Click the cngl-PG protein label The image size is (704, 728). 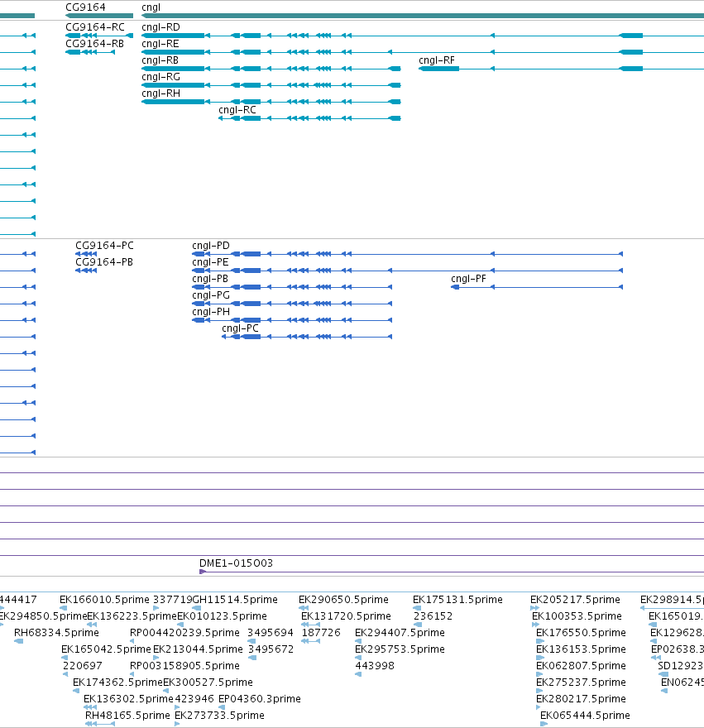tap(211, 295)
